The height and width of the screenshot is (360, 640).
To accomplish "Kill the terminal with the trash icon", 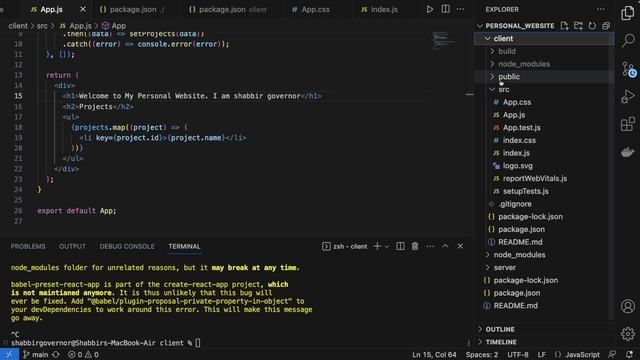I will point(415,246).
